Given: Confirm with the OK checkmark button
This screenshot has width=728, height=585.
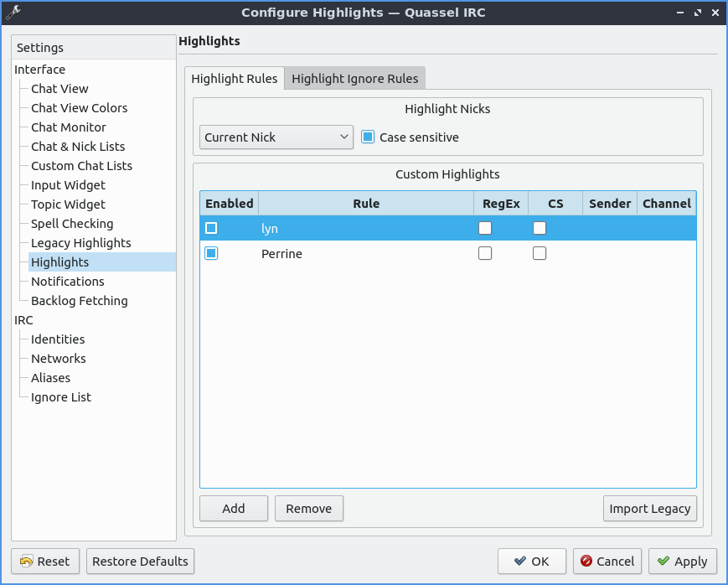Looking at the screenshot, I should click(x=531, y=562).
